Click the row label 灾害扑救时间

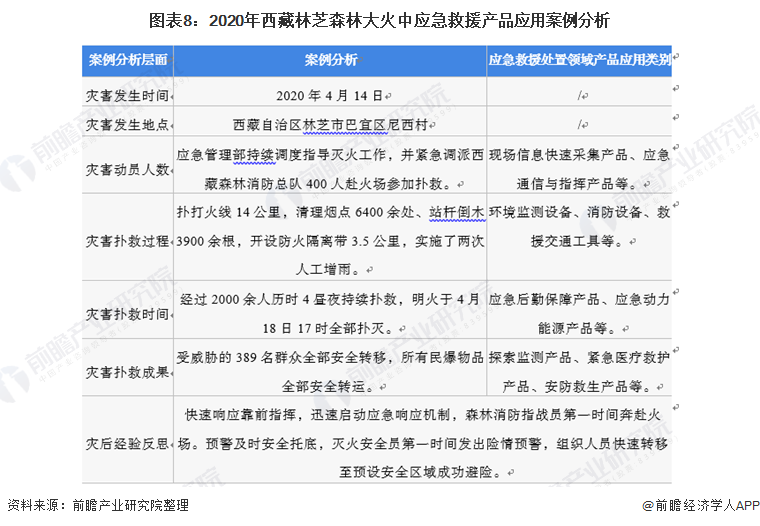(x=127, y=314)
